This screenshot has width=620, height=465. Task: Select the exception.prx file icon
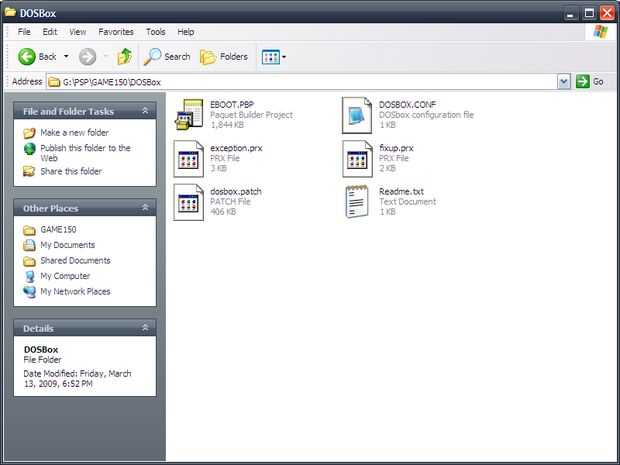click(189, 159)
